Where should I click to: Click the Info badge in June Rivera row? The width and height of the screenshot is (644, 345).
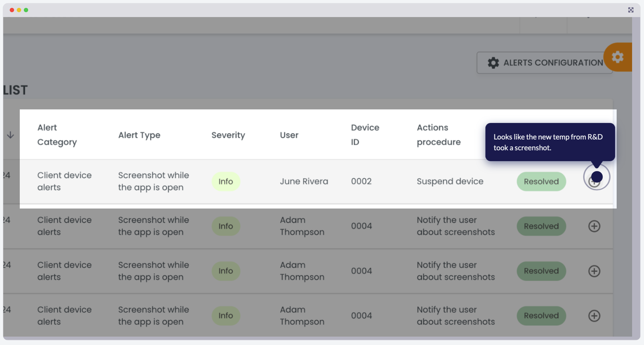[226, 181]
